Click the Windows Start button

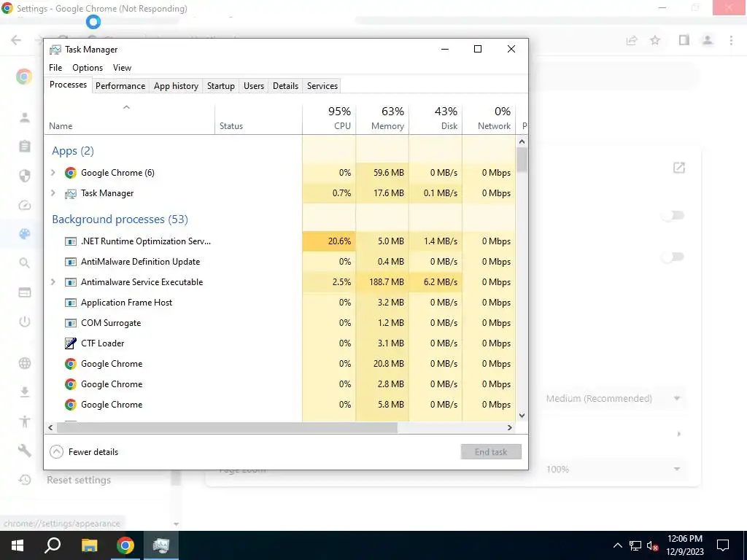click(x=18, y=545)
